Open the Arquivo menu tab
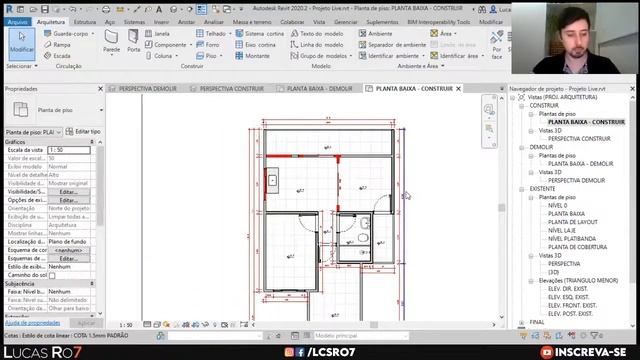Viewport: 640px width, 360px height. (18, 22)
